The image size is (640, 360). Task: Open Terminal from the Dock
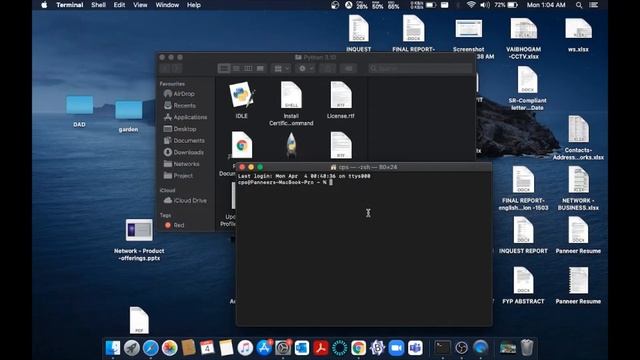click(x=442, y=348)
